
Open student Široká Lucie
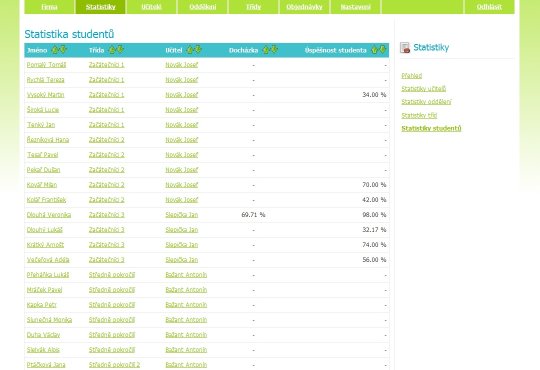click(43, 110)
